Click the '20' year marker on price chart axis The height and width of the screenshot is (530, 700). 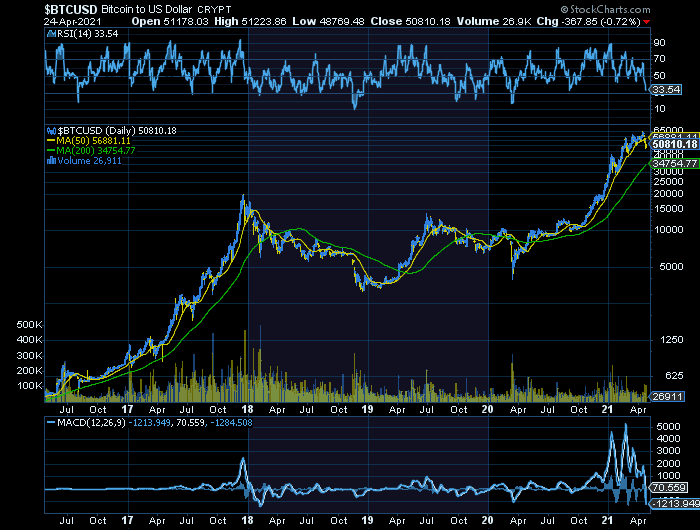(x=487, y=409)
